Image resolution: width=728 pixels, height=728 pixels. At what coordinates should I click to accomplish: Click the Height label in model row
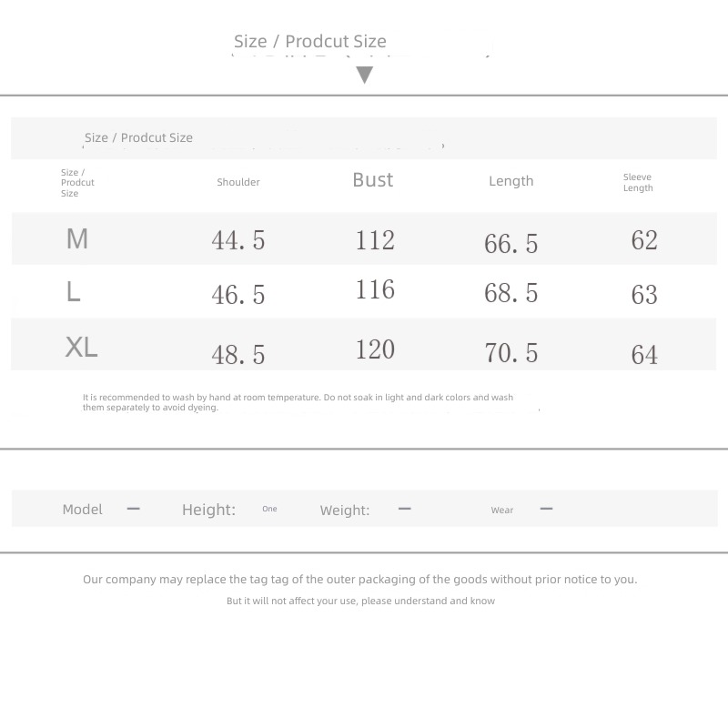(209, 510)
